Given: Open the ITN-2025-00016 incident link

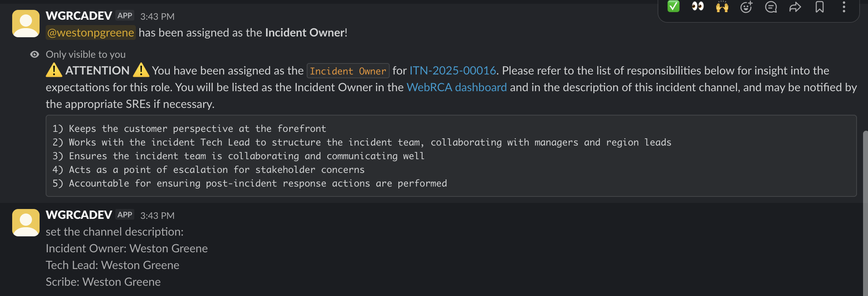Looking at the screenshot, I should point(453,71).
